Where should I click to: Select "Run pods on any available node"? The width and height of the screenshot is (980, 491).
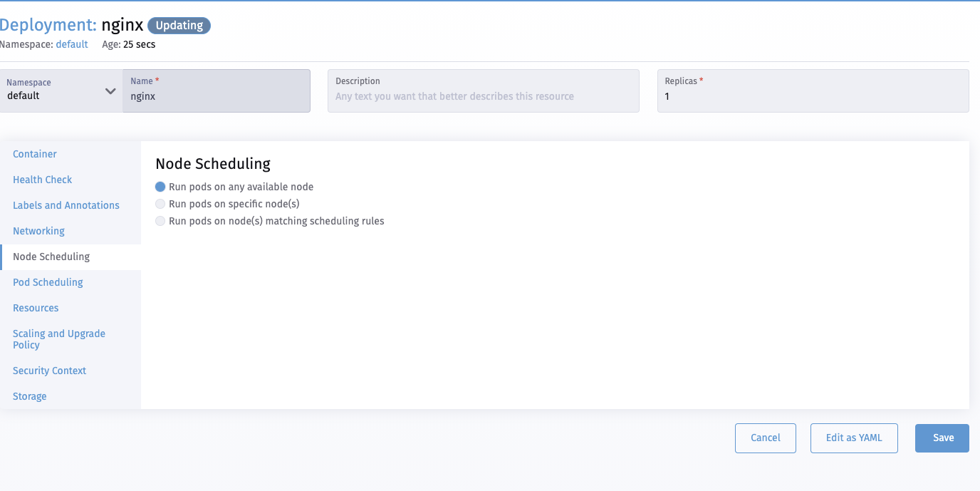point(160,187)
